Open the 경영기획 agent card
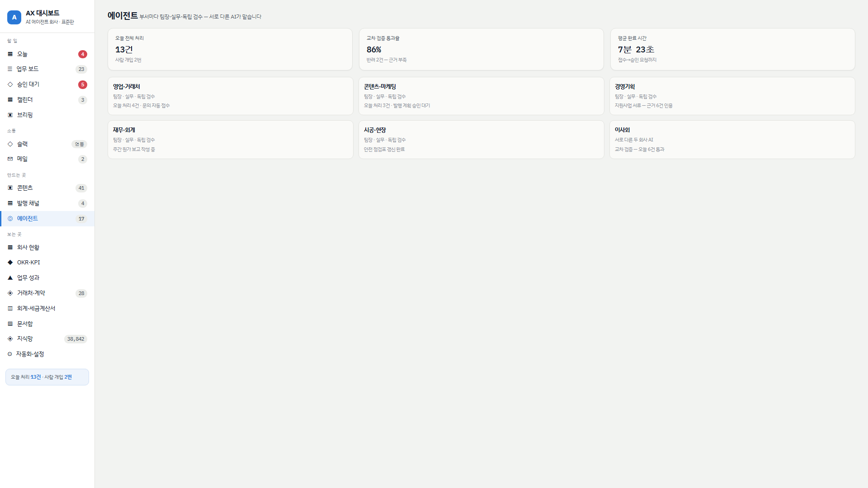868x488 pixels. 732,96
